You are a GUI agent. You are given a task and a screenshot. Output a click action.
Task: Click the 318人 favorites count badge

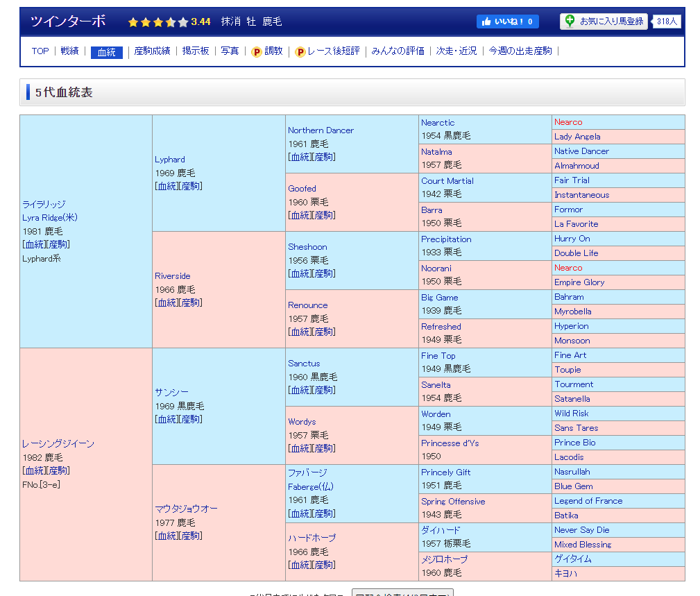(667, 22)
